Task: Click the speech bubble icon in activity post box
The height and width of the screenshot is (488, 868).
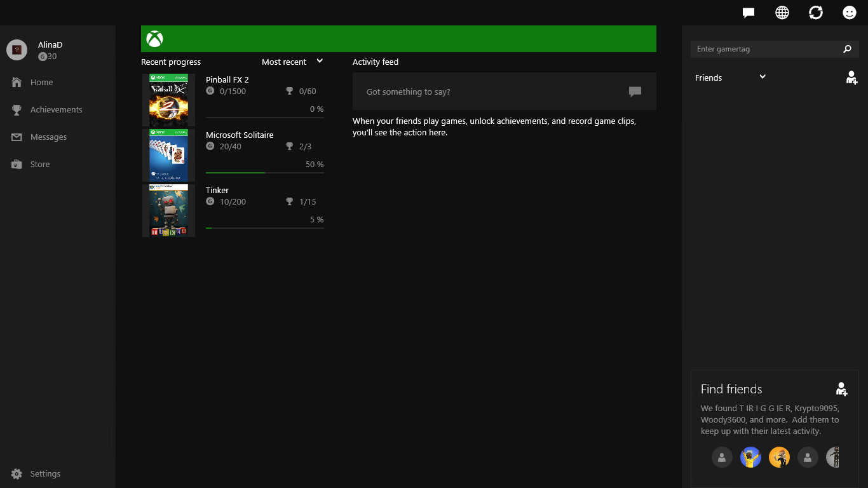Action: pyautogui.click(x=635, y=91)
